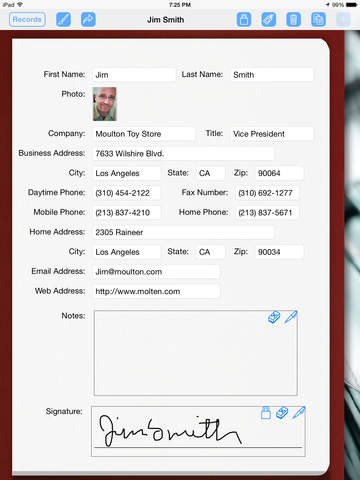
Task: Tap the duplicate record pages icon
Action: point(318,19)
